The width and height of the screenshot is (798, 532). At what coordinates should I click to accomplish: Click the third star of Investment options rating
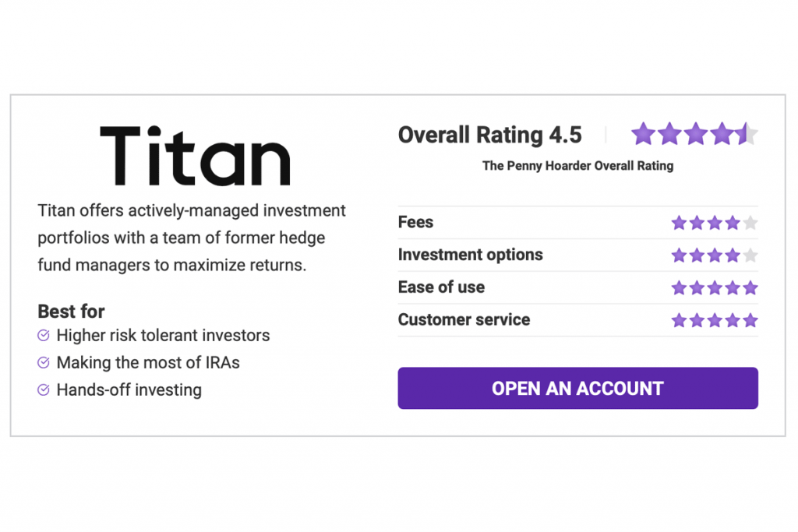pos(714,255)
